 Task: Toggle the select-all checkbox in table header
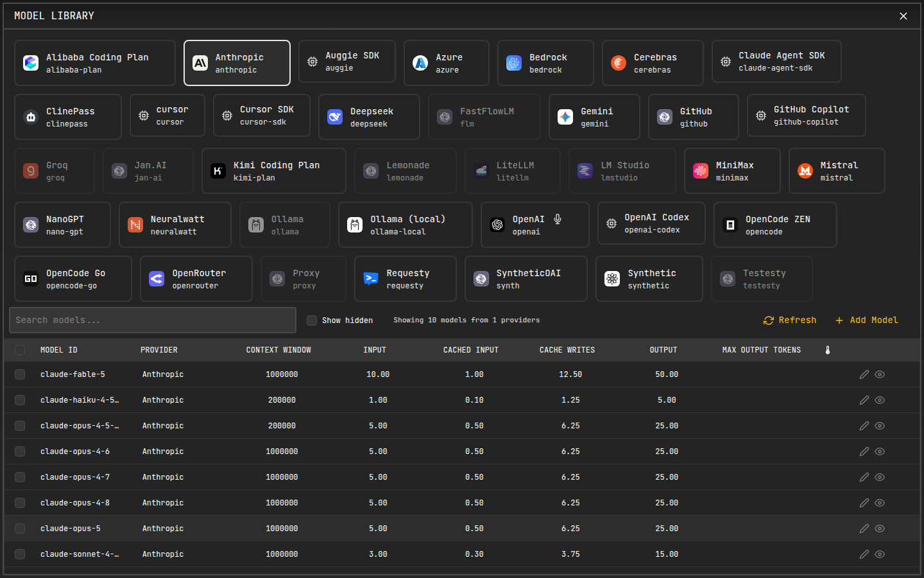[20, 350]
